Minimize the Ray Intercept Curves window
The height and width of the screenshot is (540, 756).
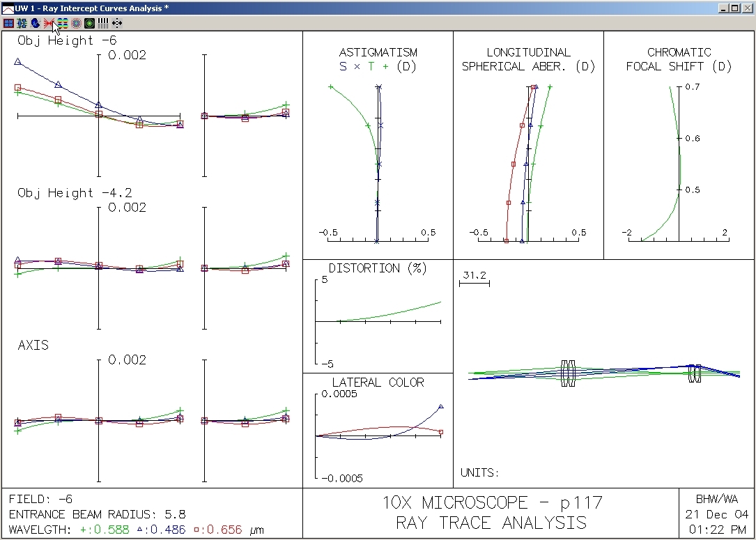[725, 8]
